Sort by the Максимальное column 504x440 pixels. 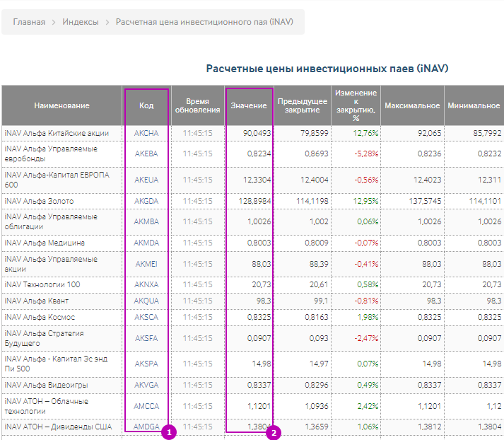pos(412,105)
